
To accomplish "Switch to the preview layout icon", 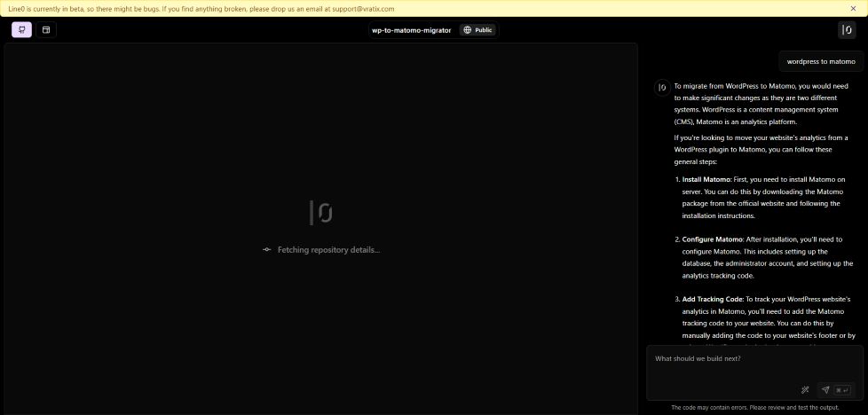I will (x=46, y=30).
